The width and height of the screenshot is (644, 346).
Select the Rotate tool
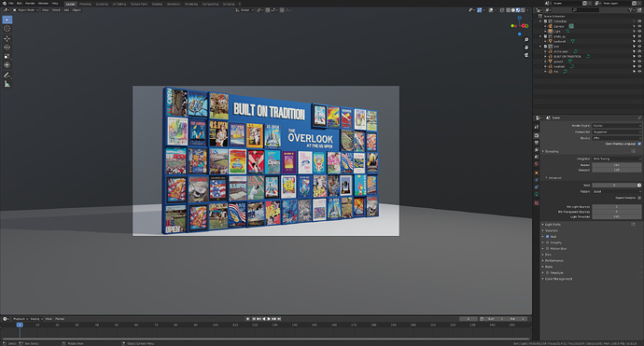7,48
